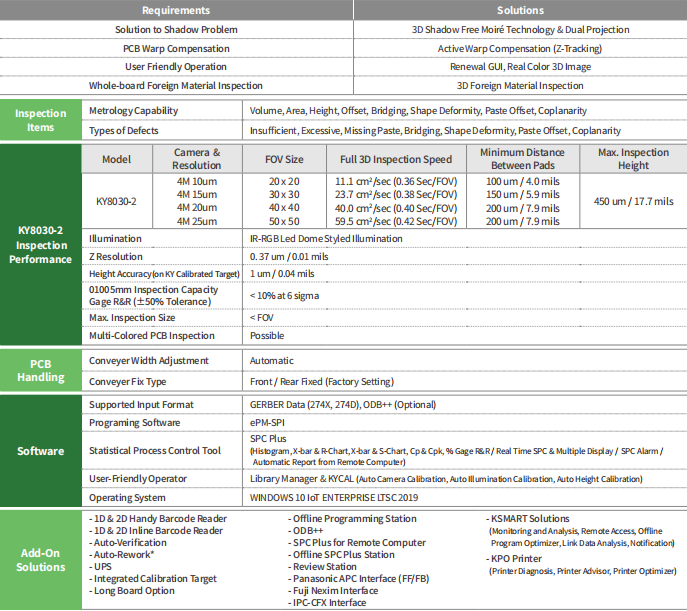This screenshot has height=611, width=687.
Task: Select the Add-On Solutions section label
Action: [x=41, y=560]
